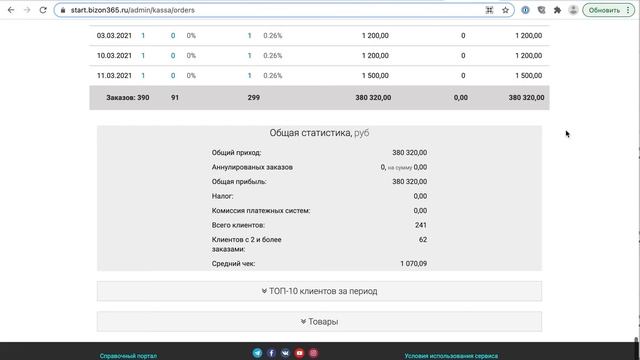Image resolution: width=640 pixels, height=360 pixels.
Task: Bookmark page with star icon
Action: pos(505,10)
